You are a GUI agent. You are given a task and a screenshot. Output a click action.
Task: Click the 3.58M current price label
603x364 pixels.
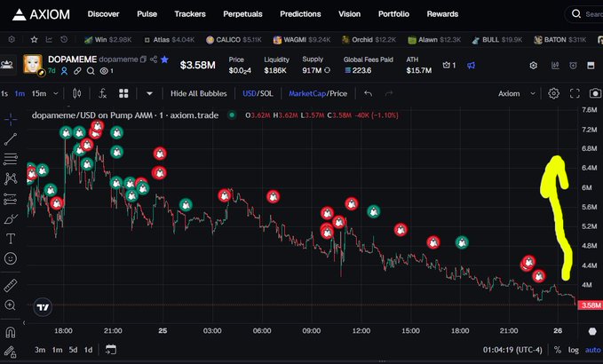pyautogui.click(x=591, y=305)
